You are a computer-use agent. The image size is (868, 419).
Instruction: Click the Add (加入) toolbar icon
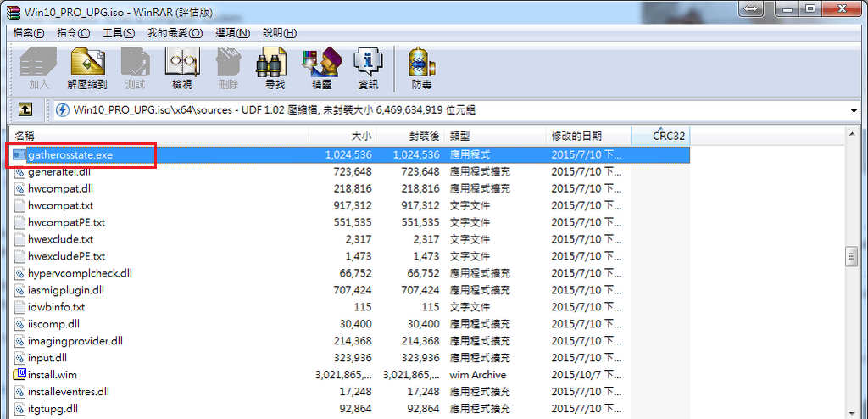[38, 69]
